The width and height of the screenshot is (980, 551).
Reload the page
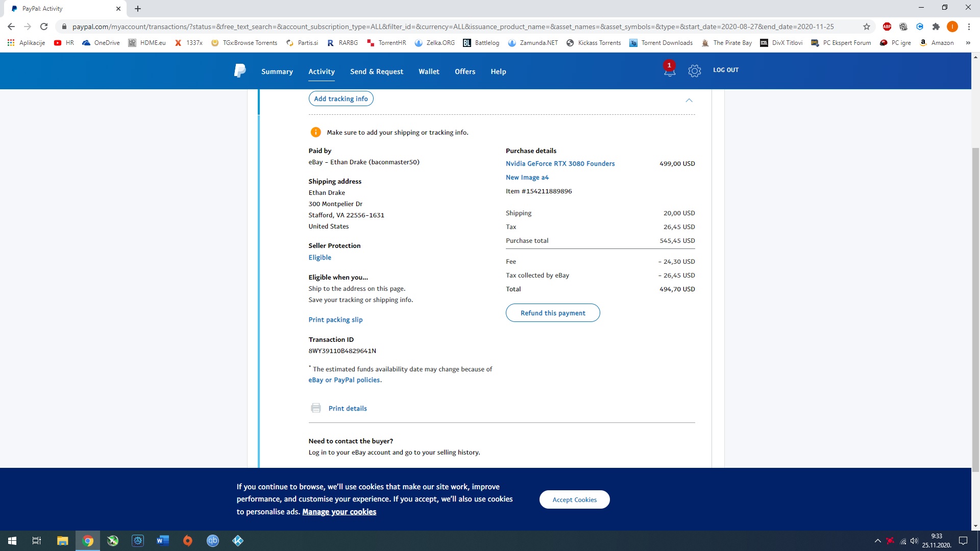click(44, 27)
